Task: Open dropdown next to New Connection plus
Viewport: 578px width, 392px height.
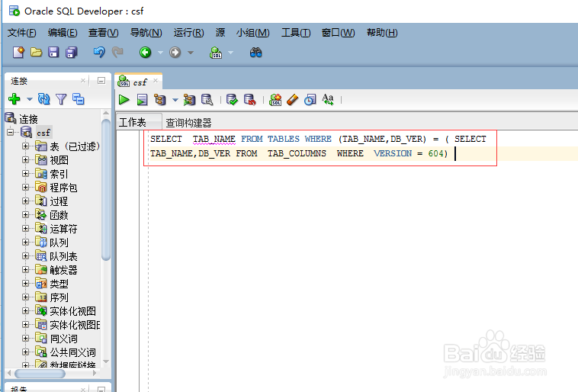Action: [x=30, y=99]
